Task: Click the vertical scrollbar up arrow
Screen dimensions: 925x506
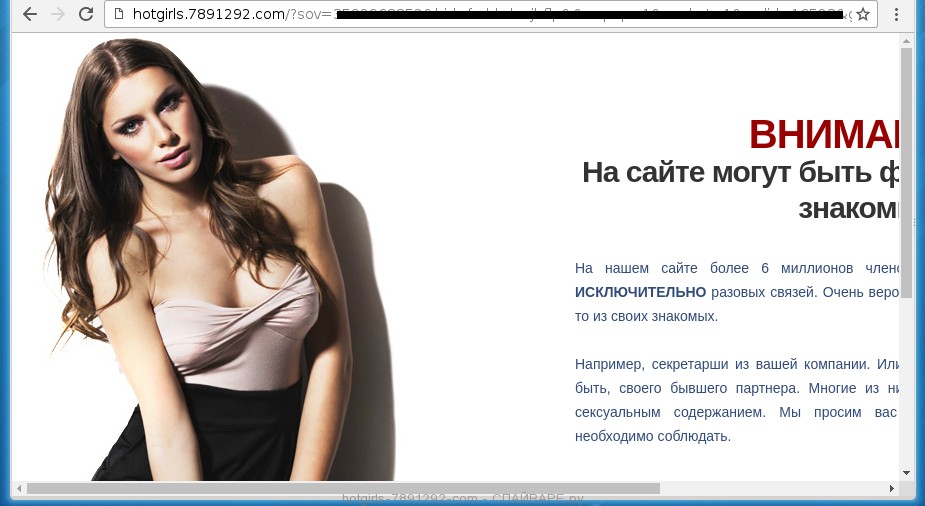Action: point(906,42)
